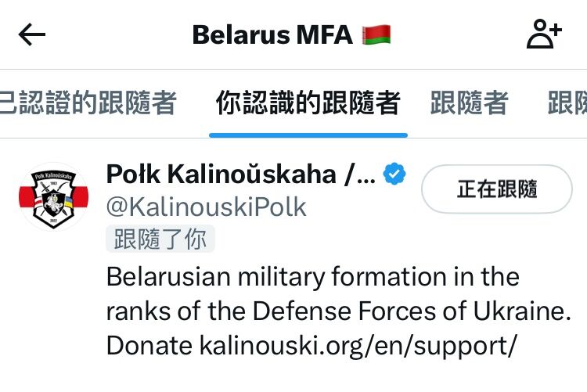This screenshot has height=392, width=587.
Task: Open the kalinouski.org/en/support/ link
Action: tap(358, 346)
